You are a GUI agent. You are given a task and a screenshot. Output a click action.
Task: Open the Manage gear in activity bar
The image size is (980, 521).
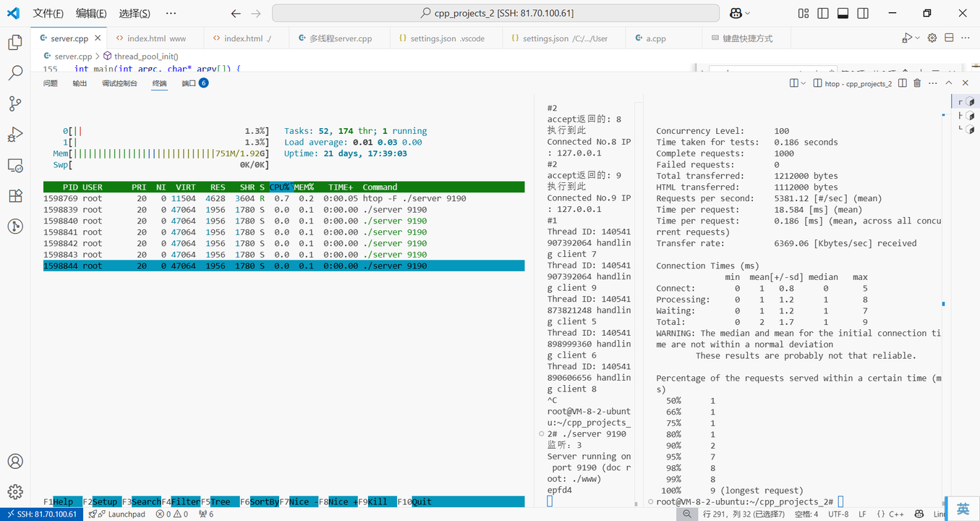[x=15, y=492]
